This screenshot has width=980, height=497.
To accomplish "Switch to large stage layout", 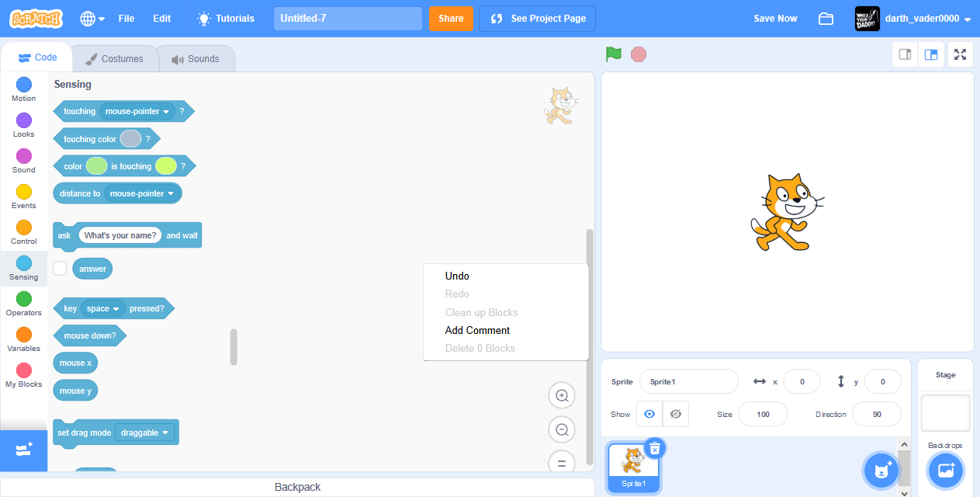I will 931,54.
